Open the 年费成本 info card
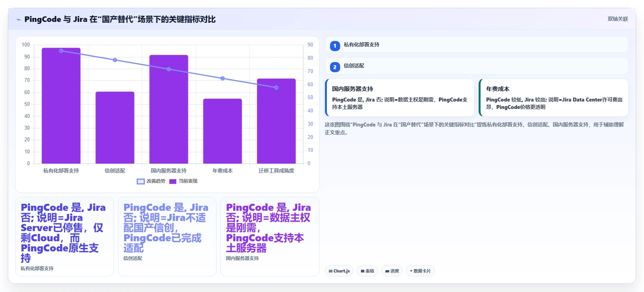 [x=554, y=98]
